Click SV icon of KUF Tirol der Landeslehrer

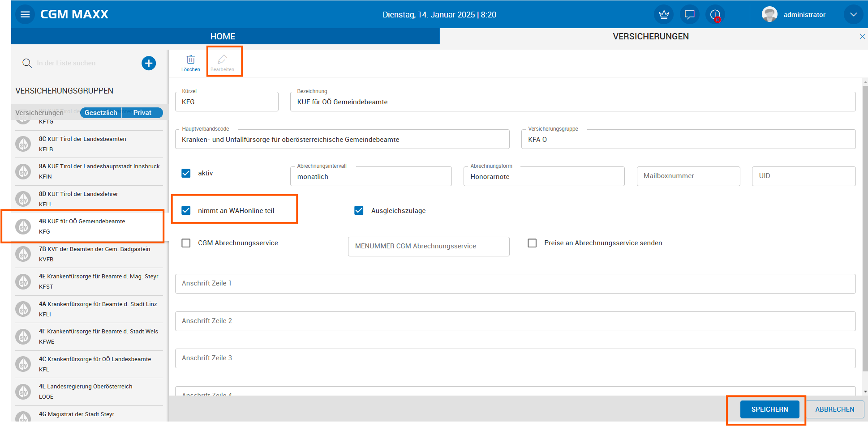tap(23, 199)
